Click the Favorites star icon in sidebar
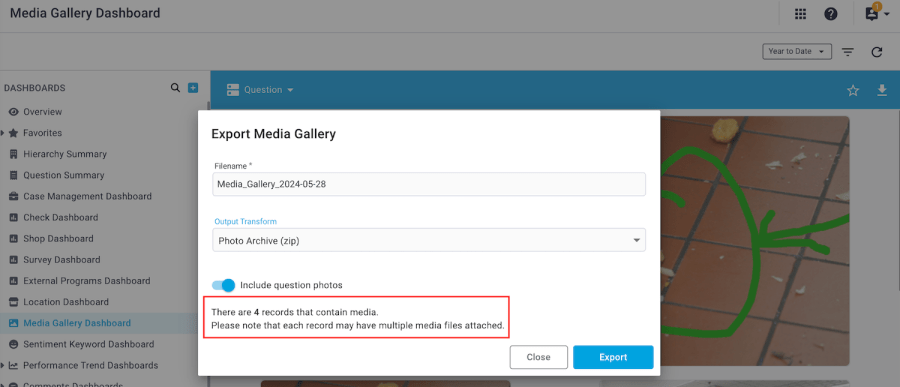This screenshot has width=900, height=387. click(14, 133)
